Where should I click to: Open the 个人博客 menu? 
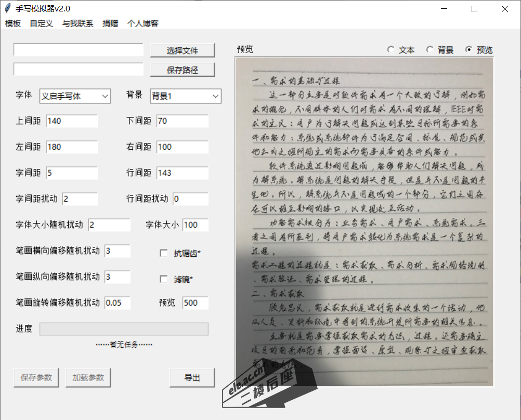pyautogui.click(x=143, y=23)
